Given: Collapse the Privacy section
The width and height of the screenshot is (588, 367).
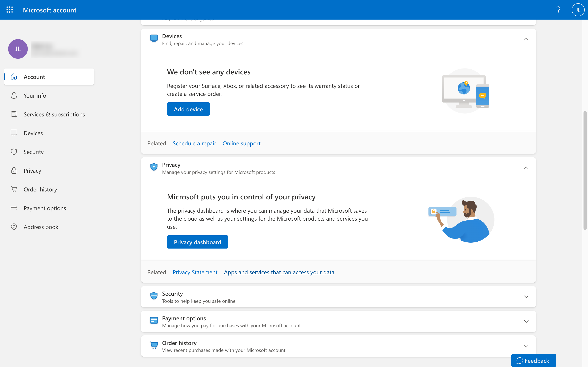Looking at the screenshot, I should coord(526,168).
